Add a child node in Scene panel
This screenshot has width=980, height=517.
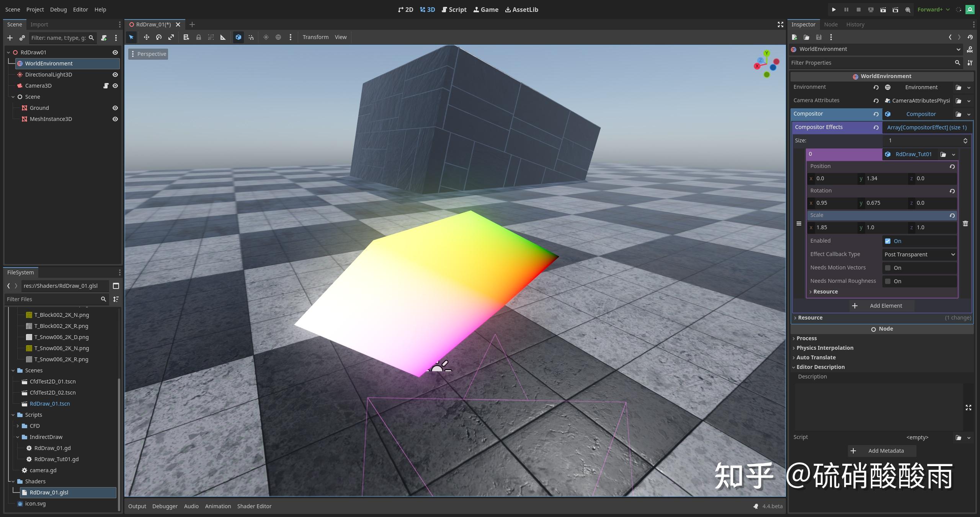tap(10, 38)
